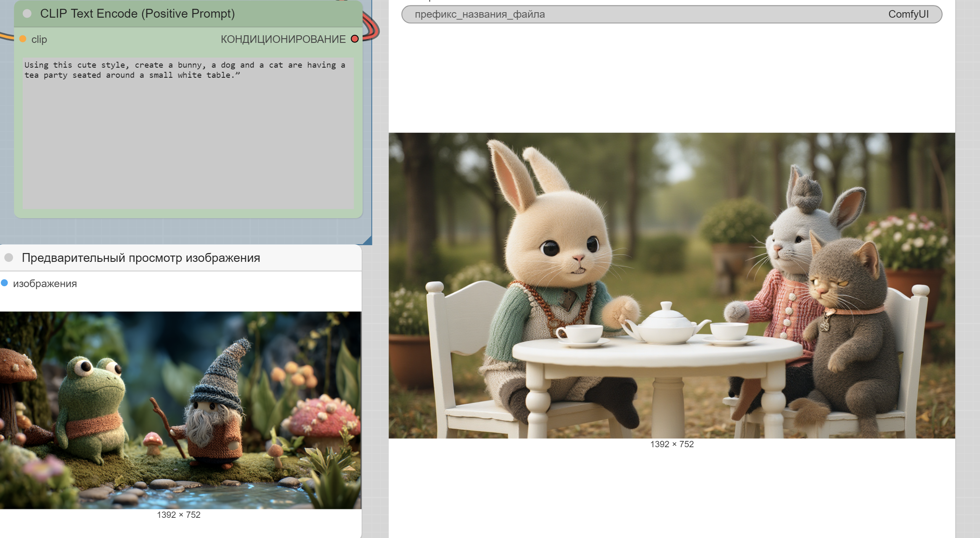Click the 1392 × 752 label under output image
The width and height of the screenshot is (980, 538).
[x=672, y=444]
